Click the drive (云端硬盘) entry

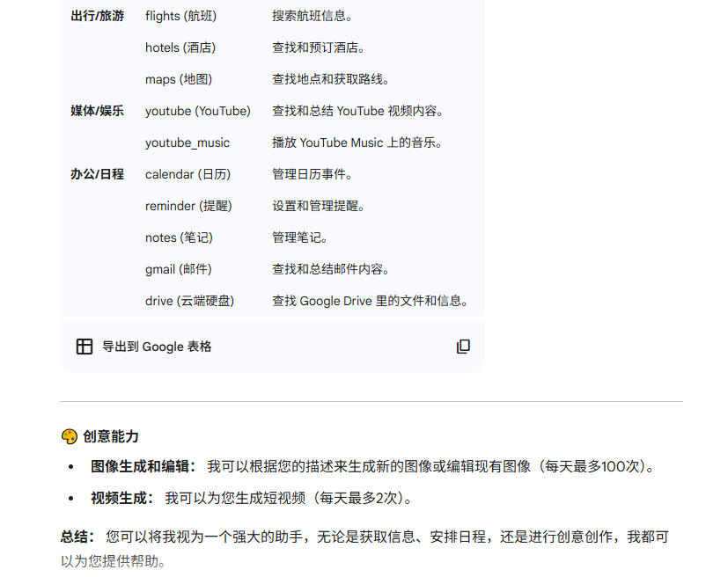pos(189,301)
